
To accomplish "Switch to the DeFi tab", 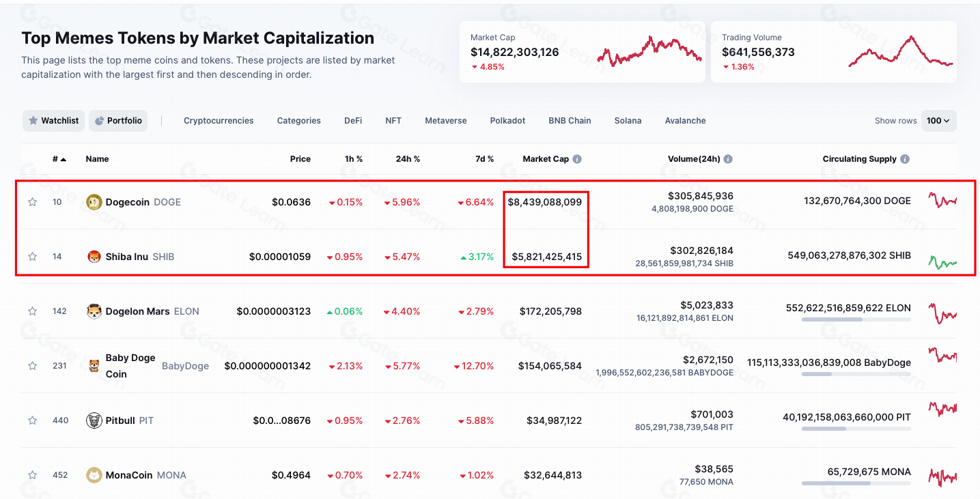I will [353, 121].
